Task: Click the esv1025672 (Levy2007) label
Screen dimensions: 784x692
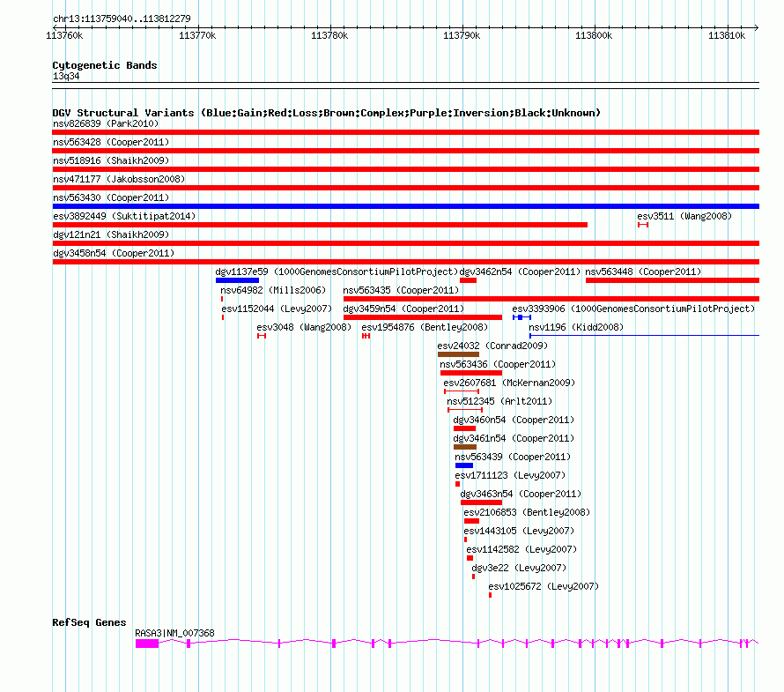Action: click(x=544, y=586)
